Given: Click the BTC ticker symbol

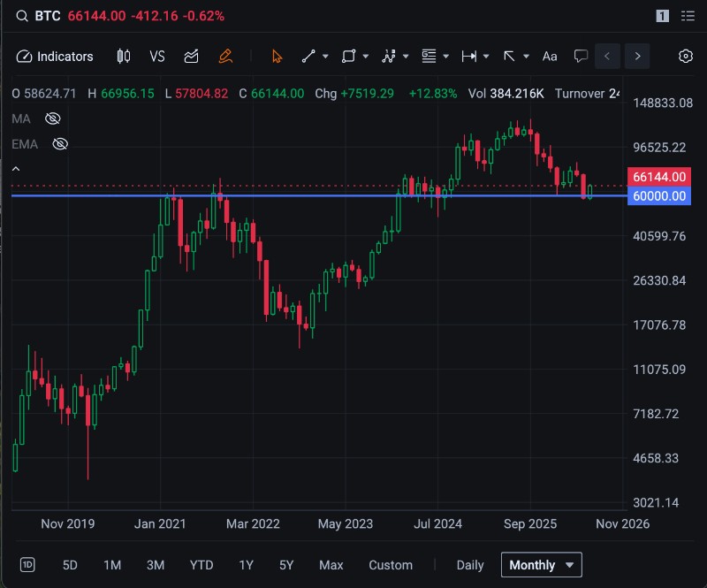Looking at the screenshot, I should [x=48, y=16].
